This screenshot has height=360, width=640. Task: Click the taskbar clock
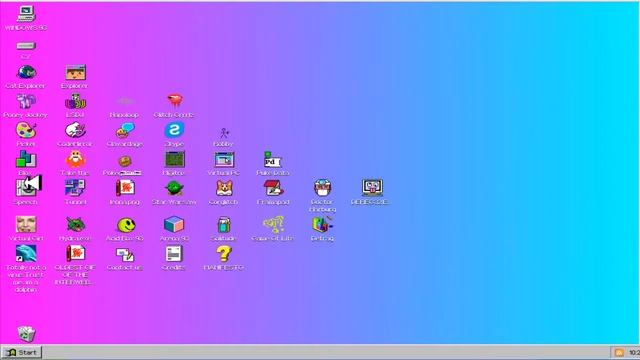[x=634, y=353]
